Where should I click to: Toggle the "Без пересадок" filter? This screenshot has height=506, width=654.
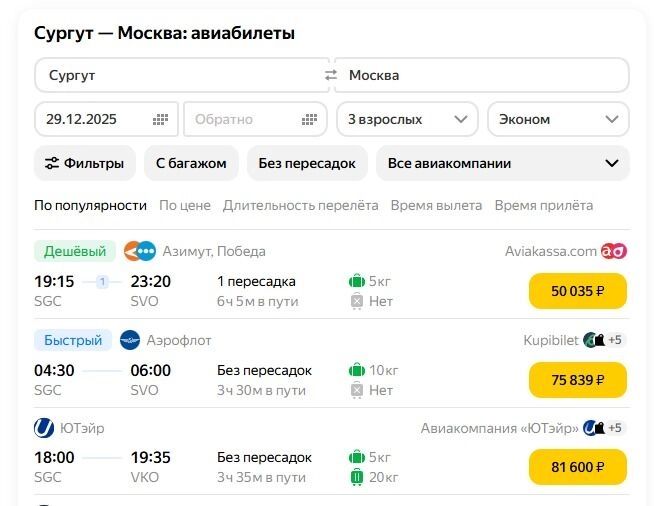307,163
